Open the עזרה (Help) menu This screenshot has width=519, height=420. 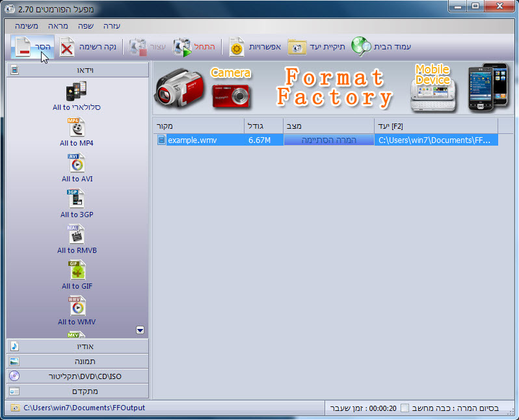pyautogui.click(x=112, y=26)
